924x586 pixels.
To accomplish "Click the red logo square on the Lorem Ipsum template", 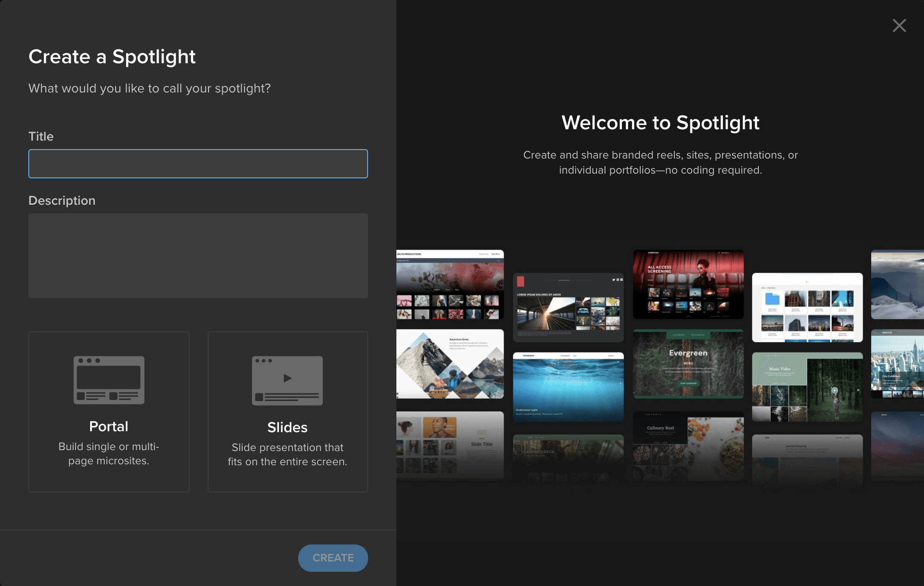I will [521, 282].
